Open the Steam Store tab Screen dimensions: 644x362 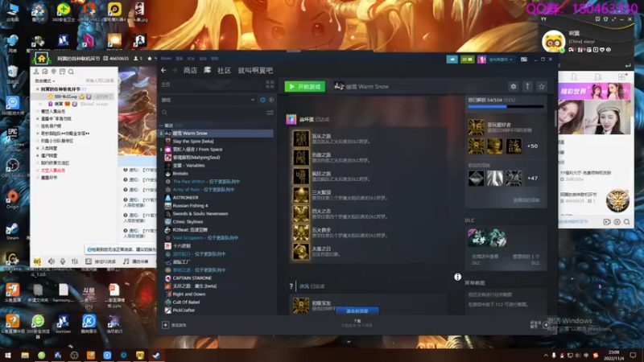point(190,71)
